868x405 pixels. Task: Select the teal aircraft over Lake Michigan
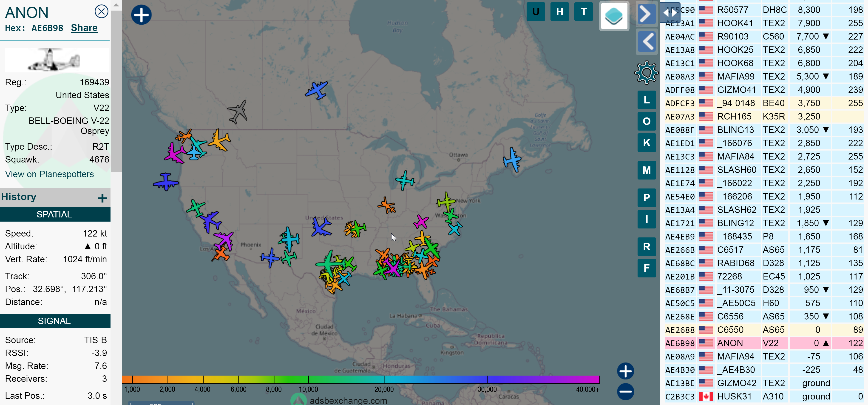click(x=405, y=181)
